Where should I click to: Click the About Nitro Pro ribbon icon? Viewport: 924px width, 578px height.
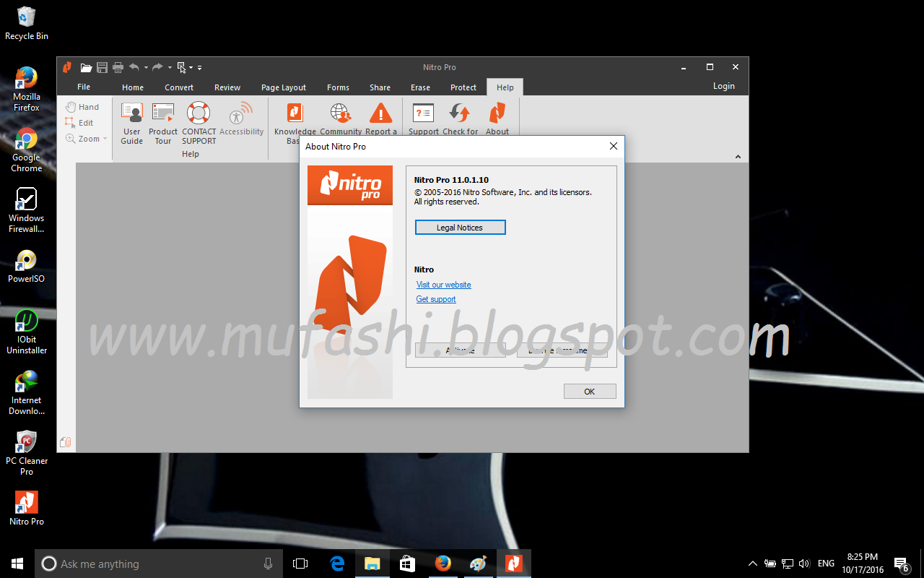(x=497, y=113)
